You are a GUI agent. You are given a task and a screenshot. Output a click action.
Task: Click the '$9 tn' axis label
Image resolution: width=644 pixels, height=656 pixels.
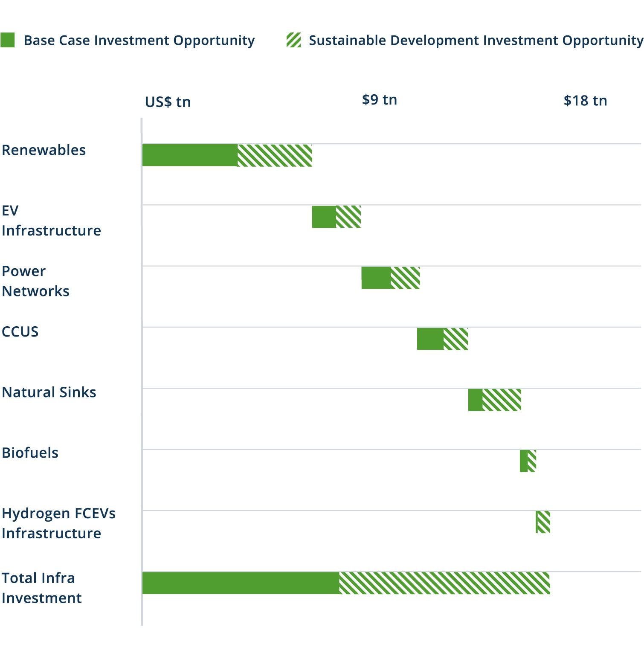click(380, 99)
